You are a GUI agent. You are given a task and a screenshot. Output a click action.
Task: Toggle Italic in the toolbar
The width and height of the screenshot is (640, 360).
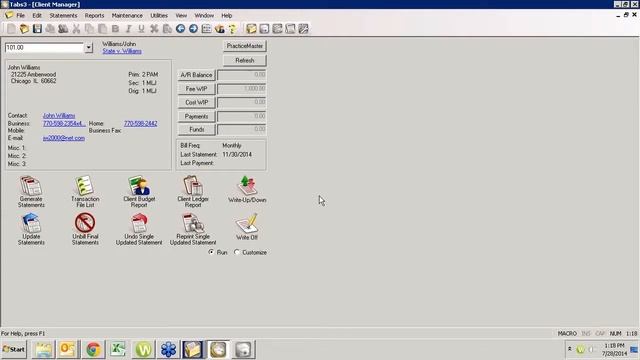[x=129, y=29]
